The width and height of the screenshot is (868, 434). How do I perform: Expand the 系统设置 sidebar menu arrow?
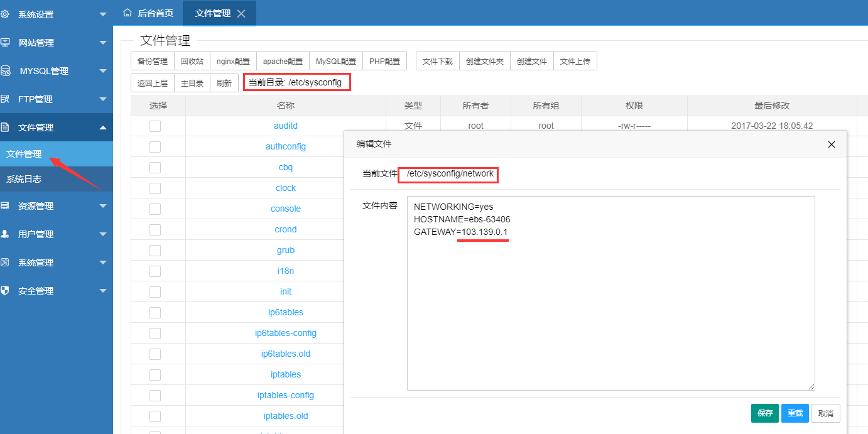103,14
